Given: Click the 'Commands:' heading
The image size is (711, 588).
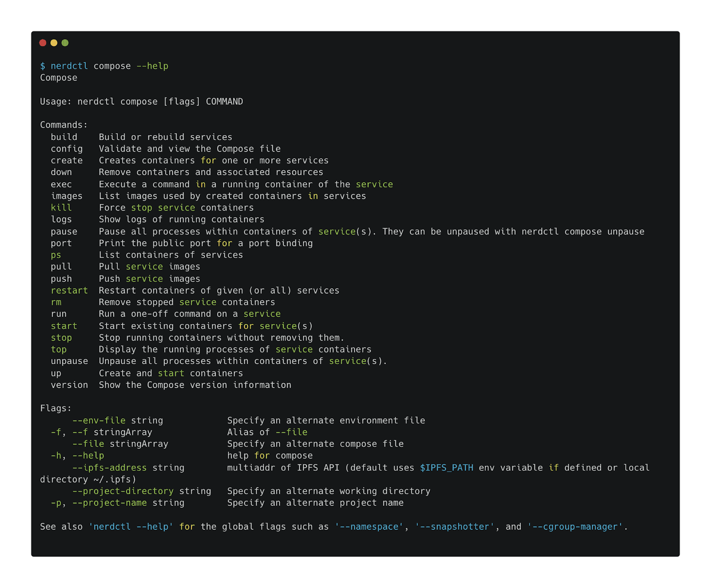Looking at the screenshot, I should [64, 125].
